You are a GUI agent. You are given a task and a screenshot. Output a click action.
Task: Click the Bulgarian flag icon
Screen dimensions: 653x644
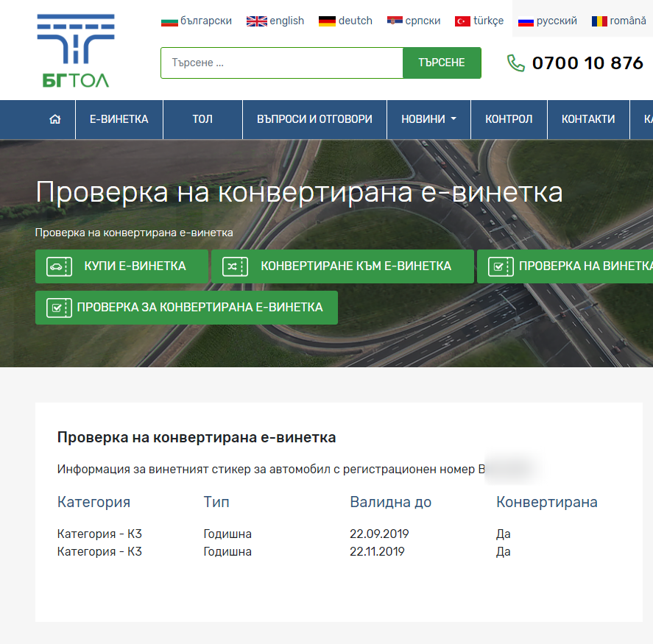coord(169,21)
